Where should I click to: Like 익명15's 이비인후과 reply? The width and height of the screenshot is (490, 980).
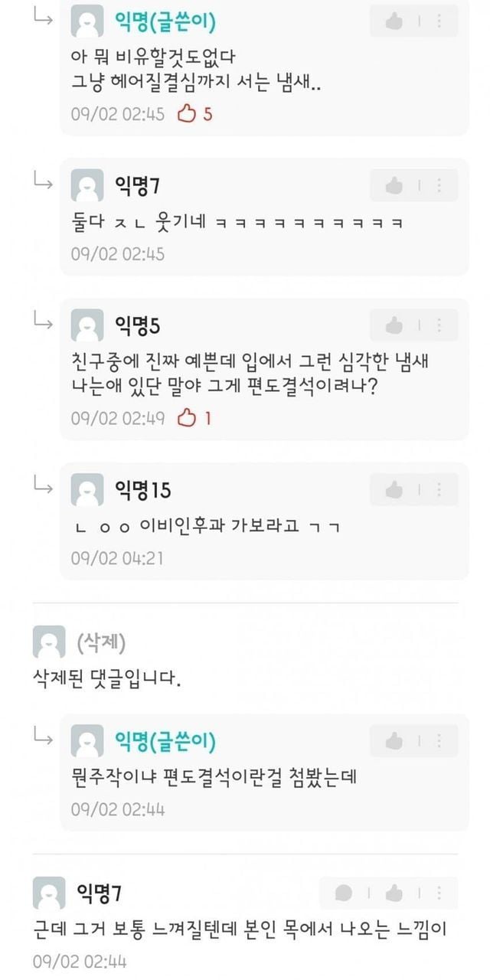tap(394, 489)
